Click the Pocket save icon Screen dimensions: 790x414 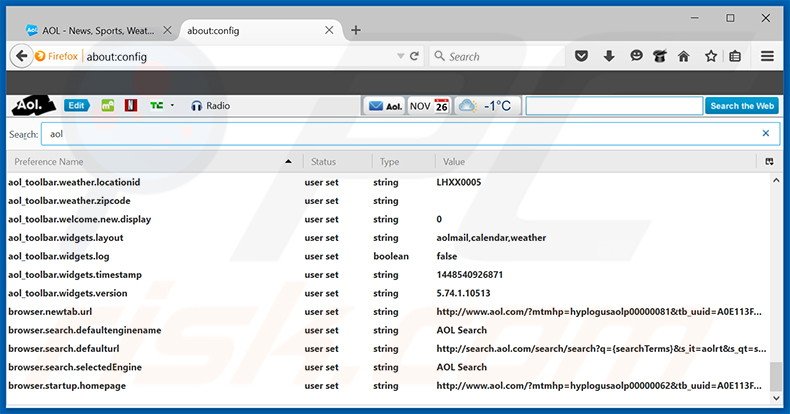pos(582,56)
